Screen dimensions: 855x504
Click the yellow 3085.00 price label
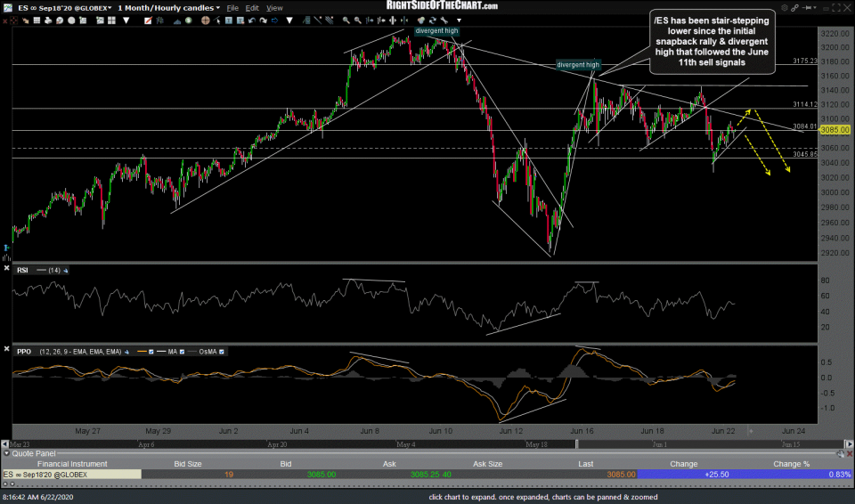point(835,130)
